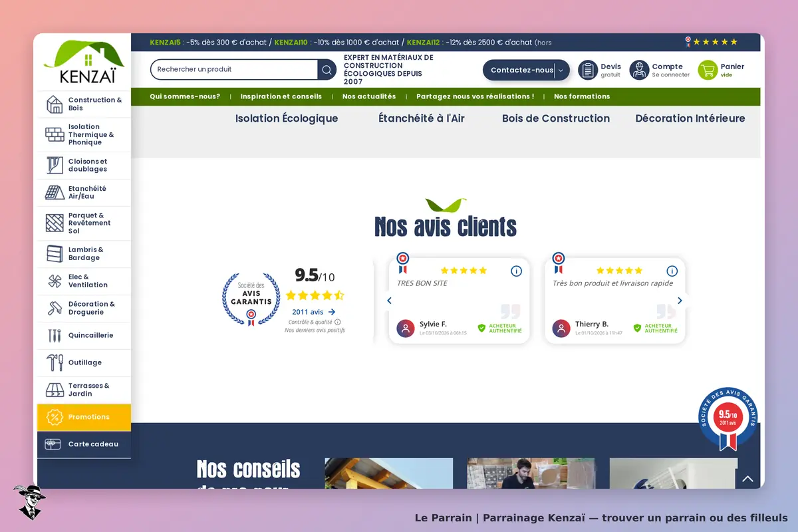The height and width of the screenshot is (532, 798).
Task: Click the info icon on Thierry B. review
Action: click(672, 271)
